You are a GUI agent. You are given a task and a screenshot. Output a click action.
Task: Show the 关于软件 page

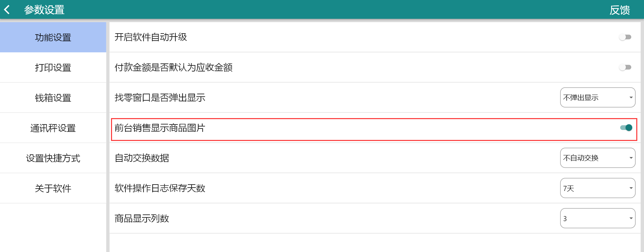pos(53,188)
